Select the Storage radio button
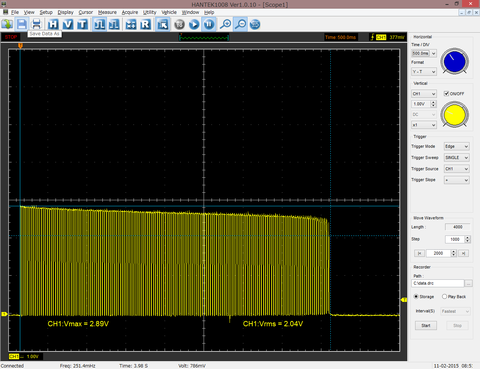 (x=416, y=296)
